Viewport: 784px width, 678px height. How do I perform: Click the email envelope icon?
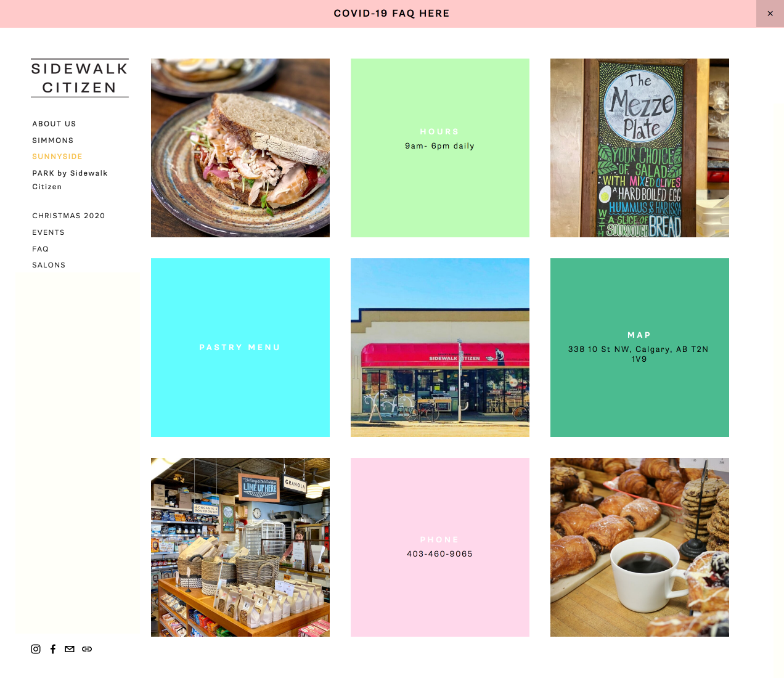(x=70, y=649)
